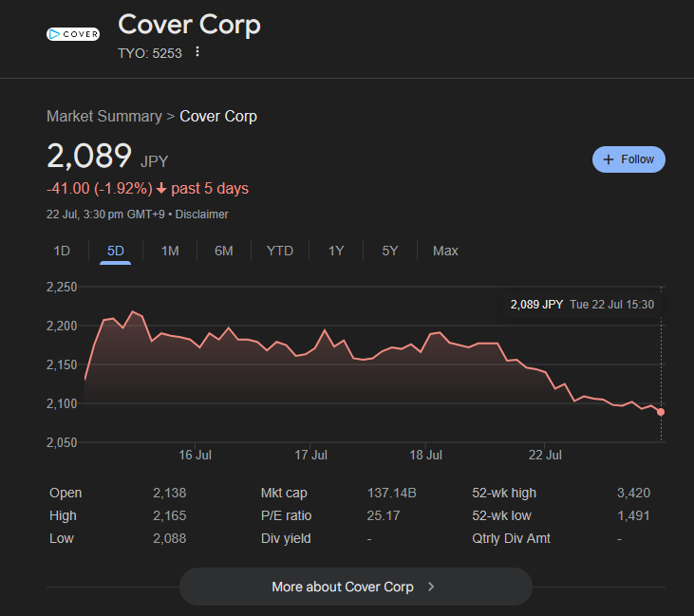694x616 pixels.
Task: Select the Max chart range tab
Action: tap(445, 251)
